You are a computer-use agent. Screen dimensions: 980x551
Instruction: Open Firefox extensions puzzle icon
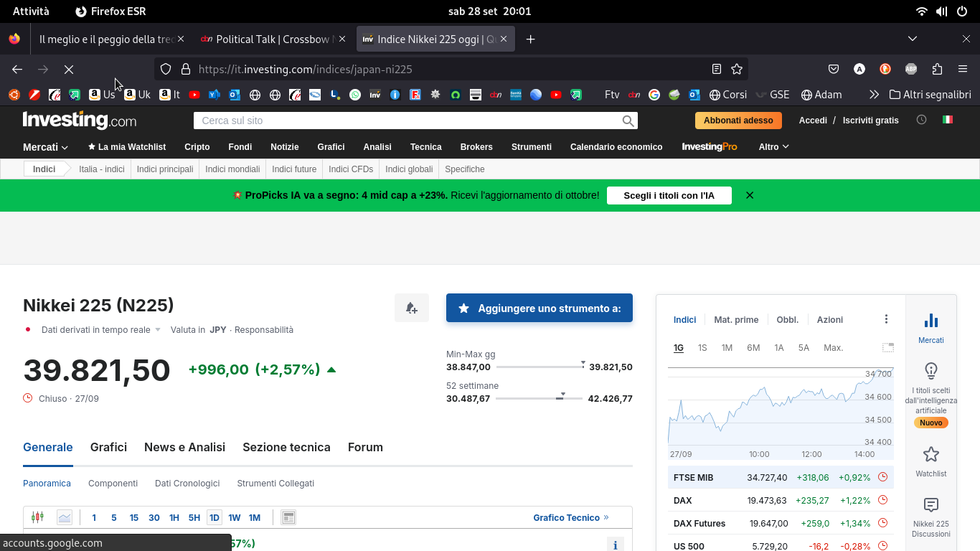(937, 69)
